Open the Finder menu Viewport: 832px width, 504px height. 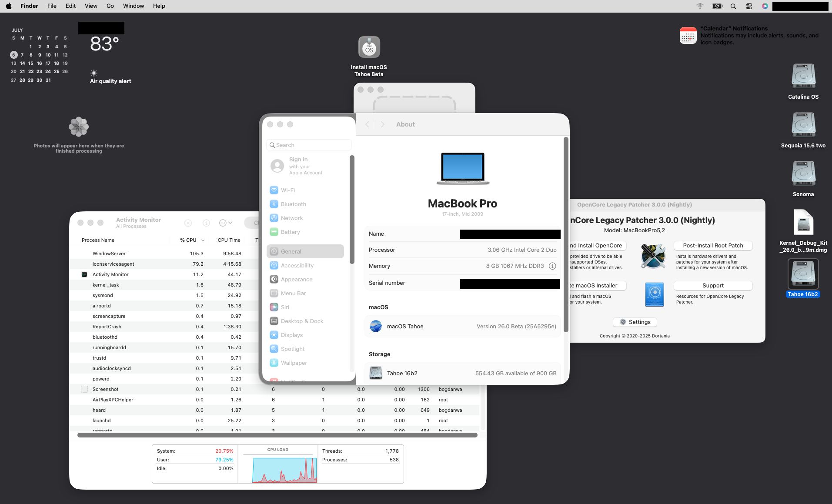coord(29,6)
